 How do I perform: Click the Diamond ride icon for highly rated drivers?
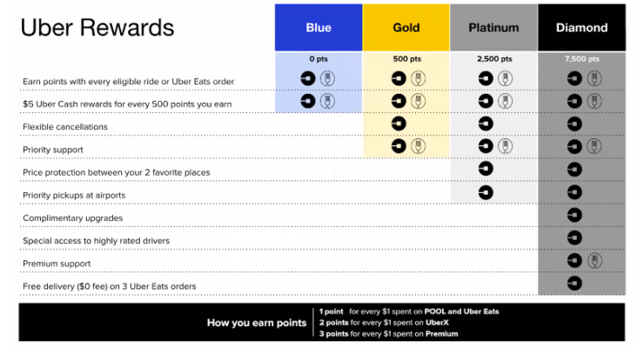[574, 237]
